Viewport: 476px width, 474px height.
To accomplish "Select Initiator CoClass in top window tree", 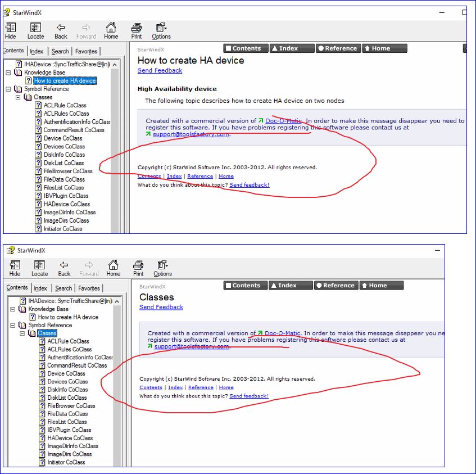I will click(x=63, y=229).
